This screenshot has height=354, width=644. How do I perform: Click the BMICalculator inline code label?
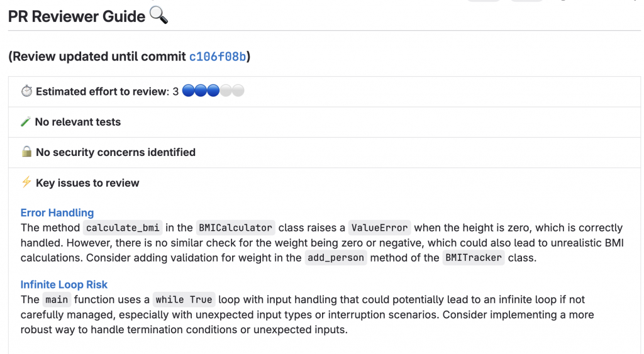click(x=235, y=228)
